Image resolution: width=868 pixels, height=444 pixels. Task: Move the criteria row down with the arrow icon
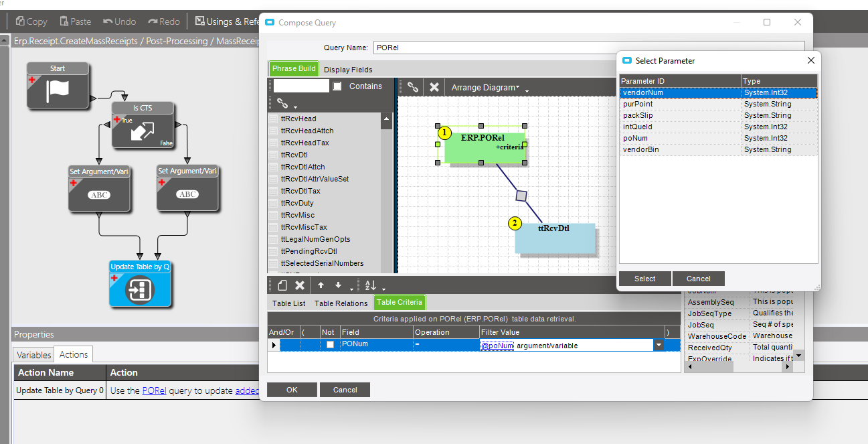(338, 285)
